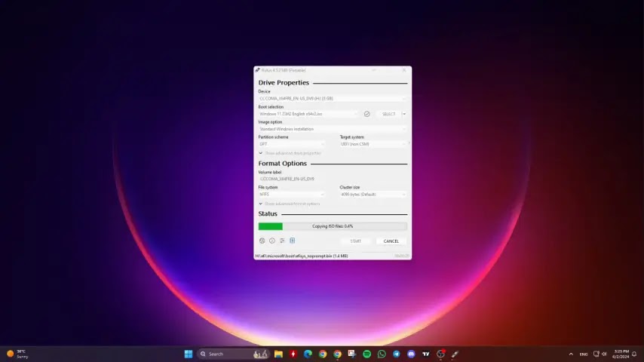This screenshot has height=362, width=644.
Task: Open the sunny weather widget
Action: click(x=17, y=354)
